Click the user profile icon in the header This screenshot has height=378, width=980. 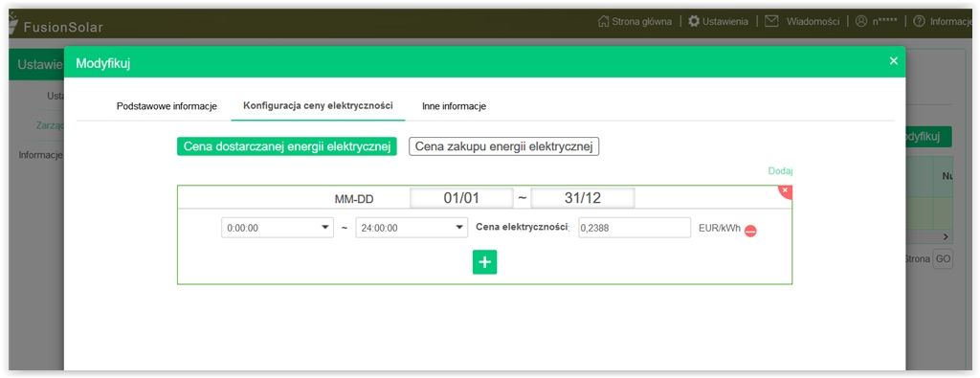coord(861,21)
